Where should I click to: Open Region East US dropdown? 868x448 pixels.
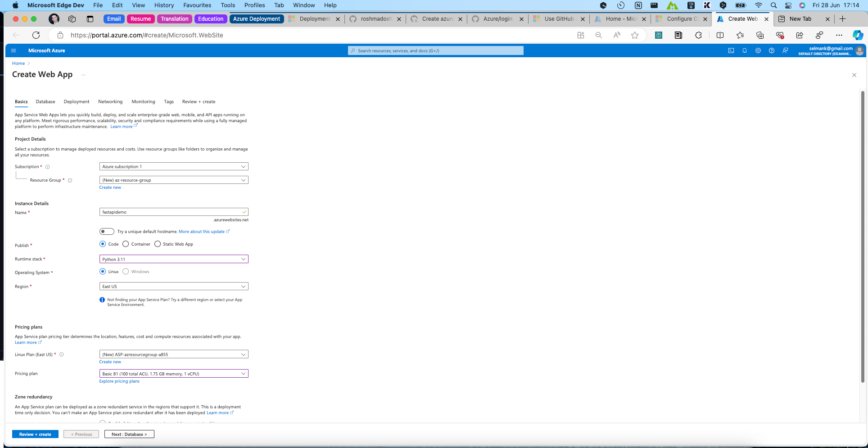[x=174, y=286]
